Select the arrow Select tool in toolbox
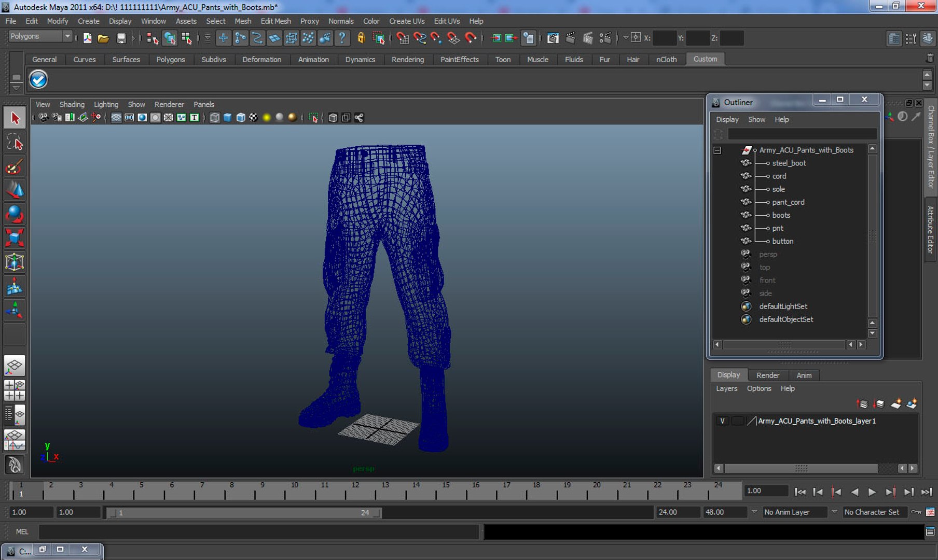The height and width of the screenshot is (560, 938). [x=15, y=118]
